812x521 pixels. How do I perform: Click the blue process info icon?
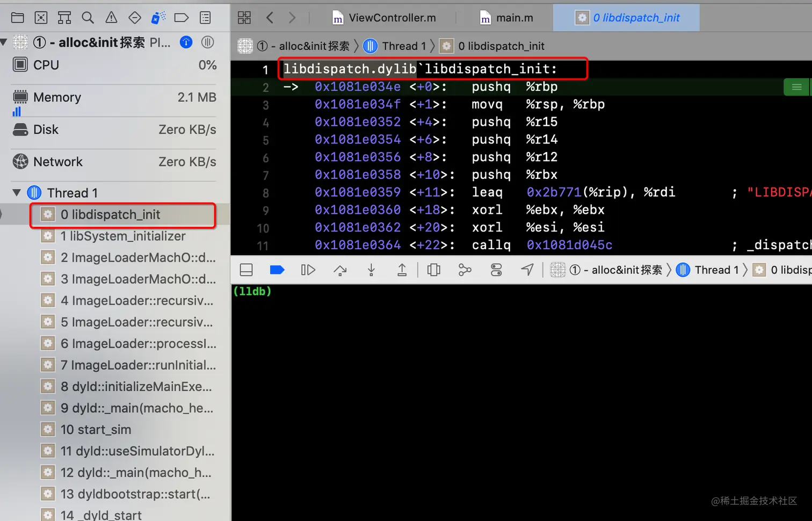pyautogui.click(x=186, y=42)
